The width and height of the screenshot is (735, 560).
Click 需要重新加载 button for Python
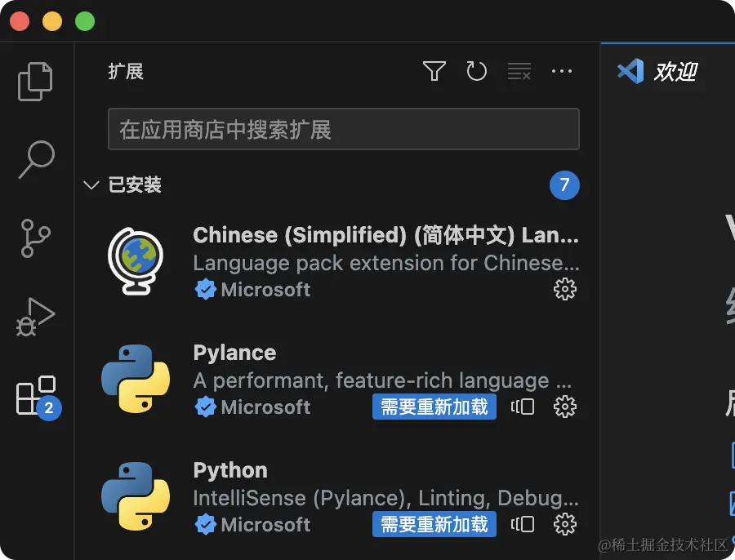tap(434, 524)
